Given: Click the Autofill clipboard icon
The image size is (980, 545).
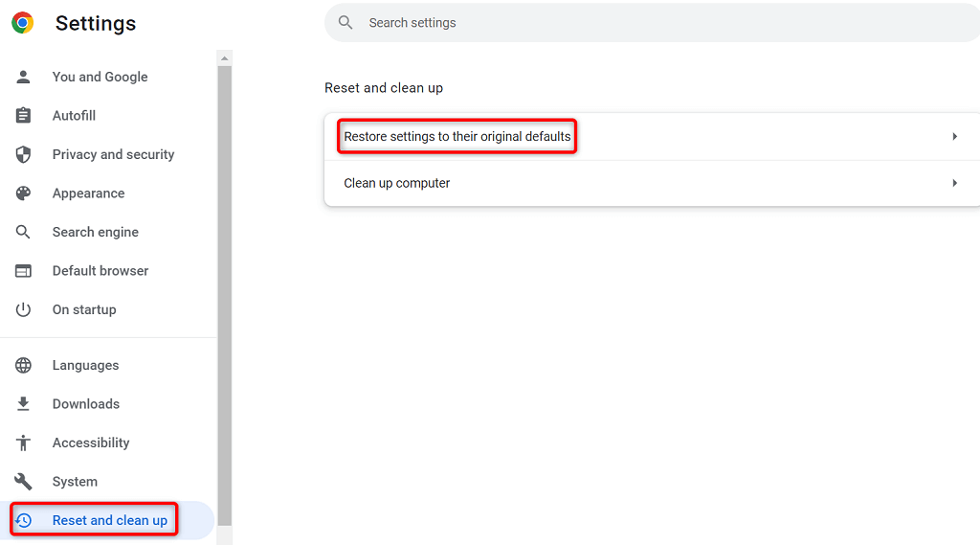Looking at the screenshot, I should point(23,116).
